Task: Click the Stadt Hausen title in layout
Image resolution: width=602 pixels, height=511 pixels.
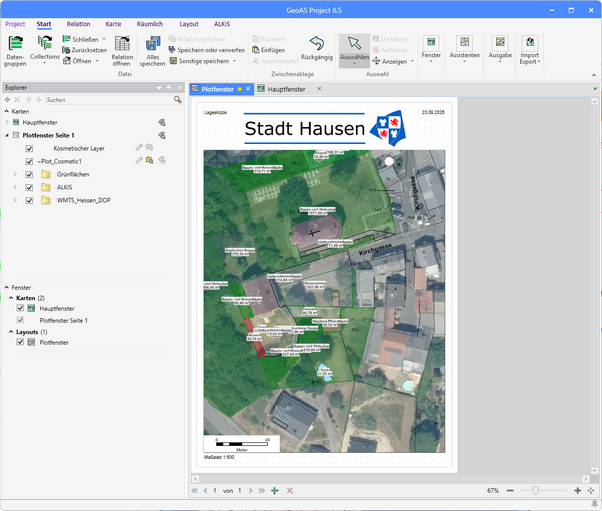Action: (304, 129)
